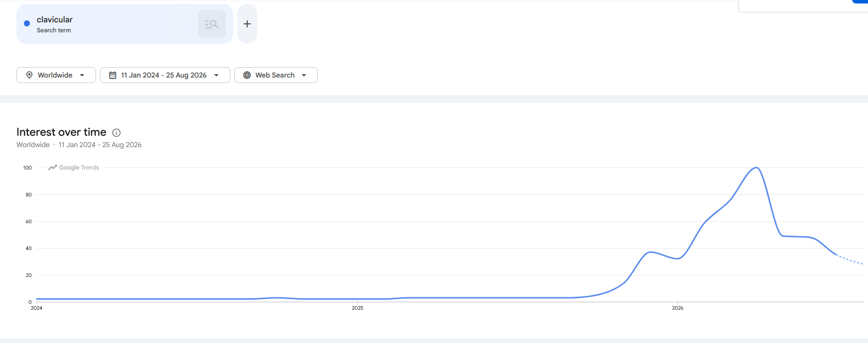
Task: Click the globe icon in the Web Search filter
Action: [247, 75]
